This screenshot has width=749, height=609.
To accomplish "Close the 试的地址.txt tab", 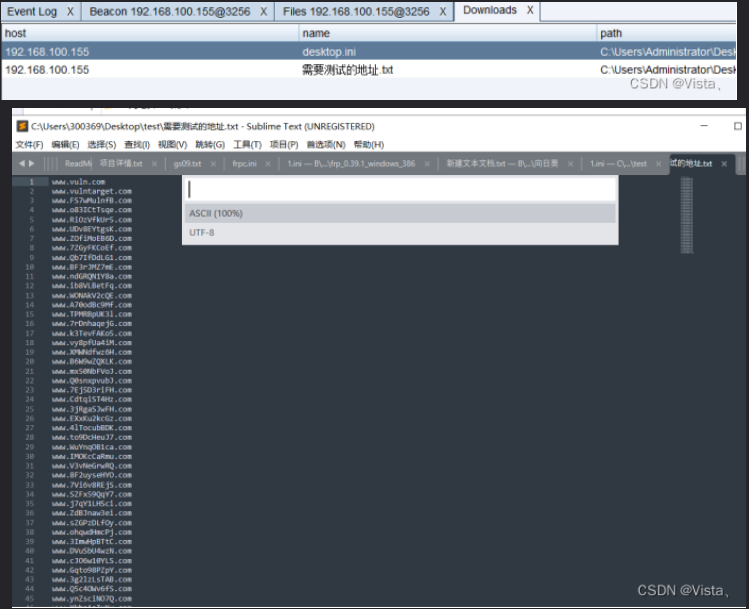I will tap(724, 164).
